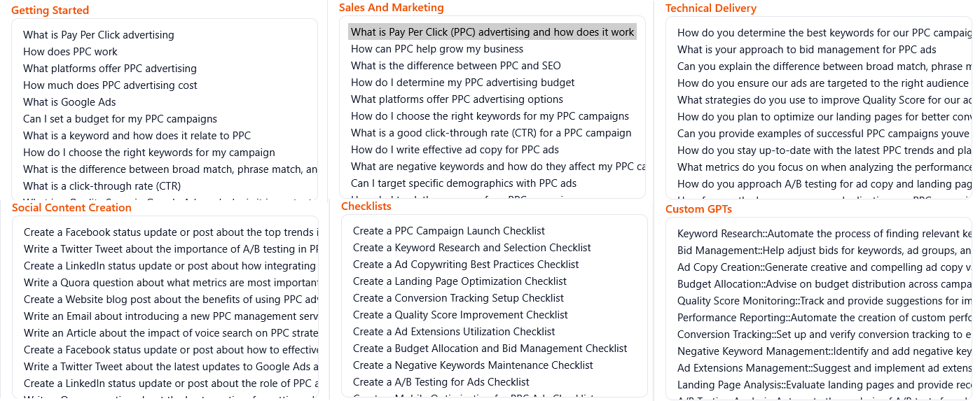Pick 'Create a A/B Testing for Ads Checklist'
Viewport: 980px width, 401px height.
[x=441, y=382]
